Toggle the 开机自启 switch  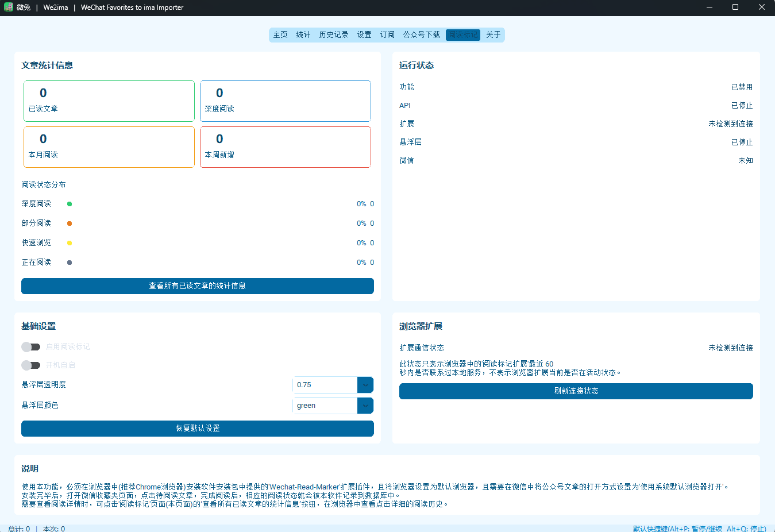point(31,365)
